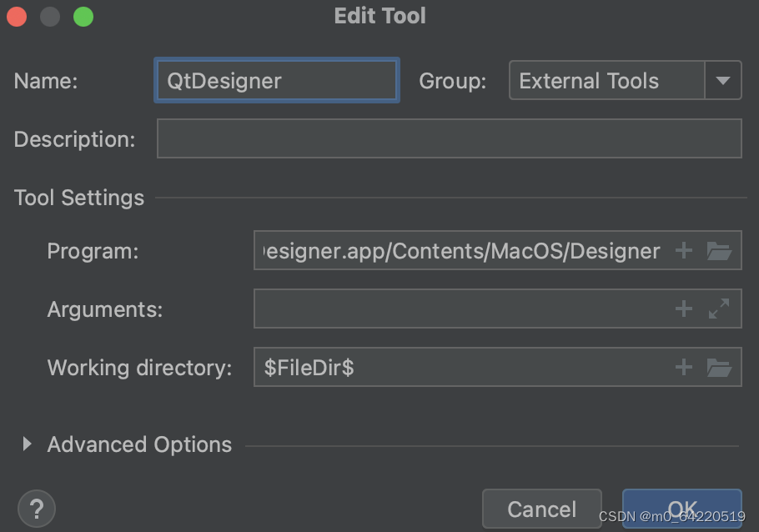
Task: Focus the Name field containing QtDesigner
Action: (x=276, y=81)
